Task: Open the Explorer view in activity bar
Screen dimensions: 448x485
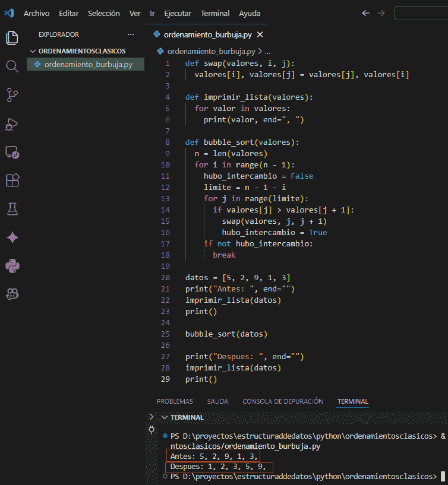Action: [12, 38]
